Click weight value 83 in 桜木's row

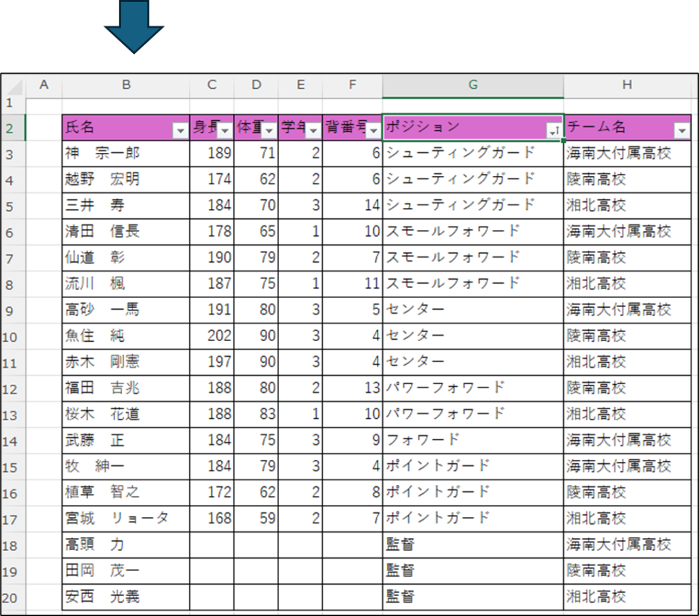pyautogui.click(x=256, y=414)
